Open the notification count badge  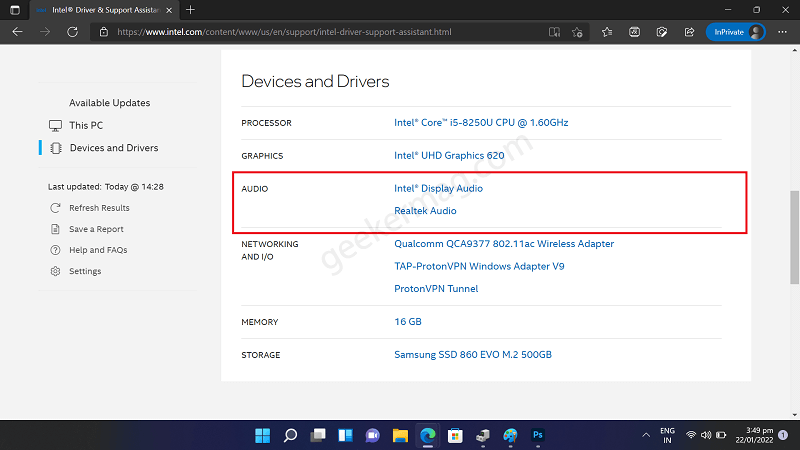coord(783,435)
